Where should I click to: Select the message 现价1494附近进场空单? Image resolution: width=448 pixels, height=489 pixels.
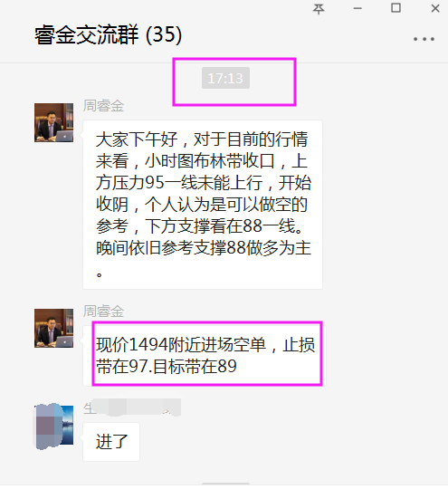(x=205, y=356)
